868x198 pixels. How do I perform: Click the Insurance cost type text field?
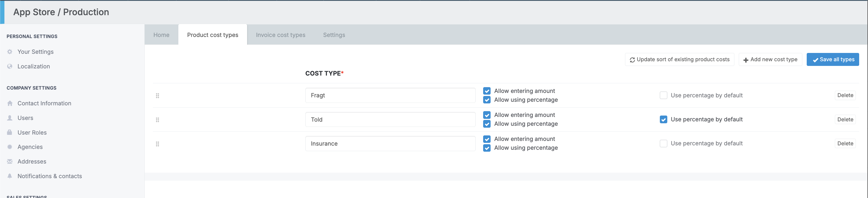point(390,144)
